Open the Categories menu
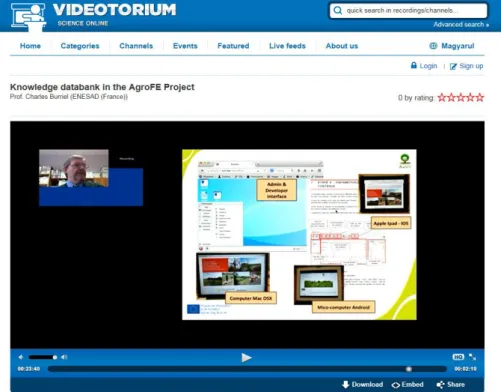 [x=80, y=46]
